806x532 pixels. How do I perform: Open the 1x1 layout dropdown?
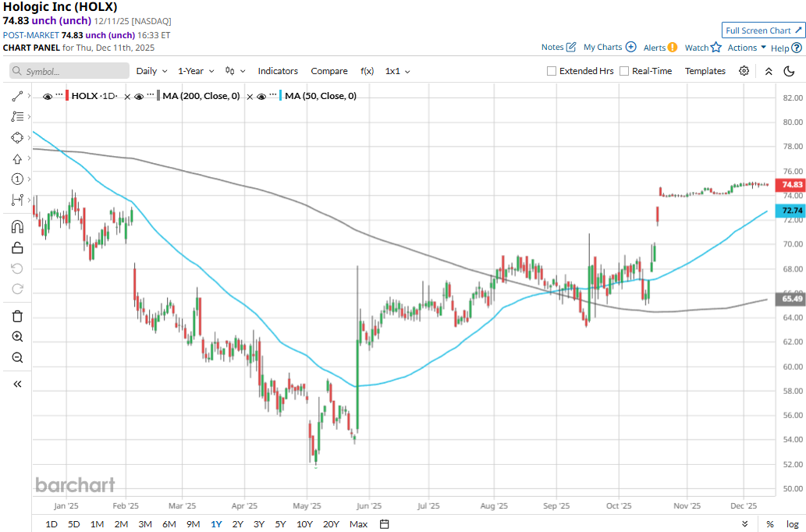click(397, 71)
